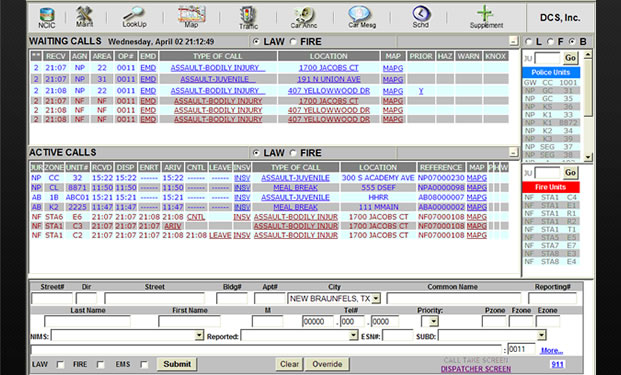The image size is (621, 375).
Task: Click reference NP07000230 cell
Action: (441, 178)
